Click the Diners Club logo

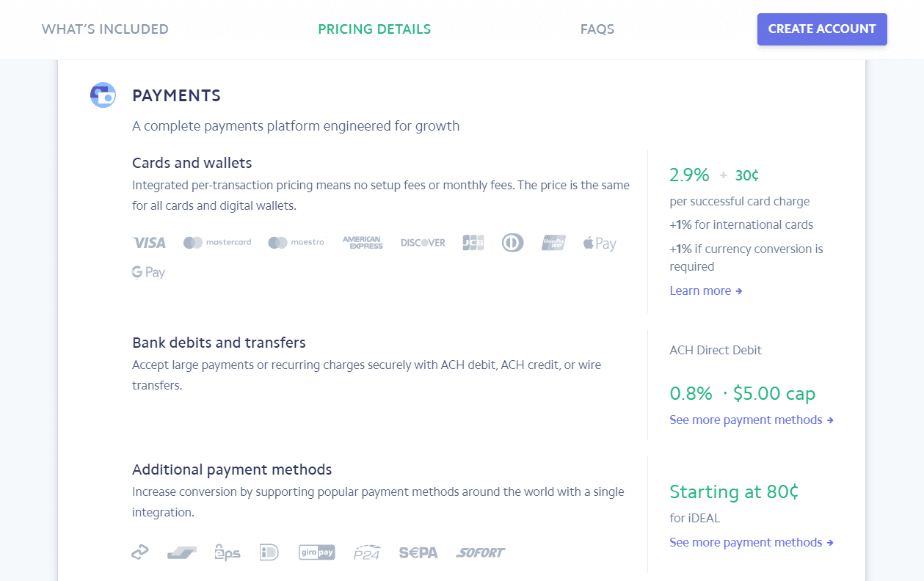tap(512, 243)
